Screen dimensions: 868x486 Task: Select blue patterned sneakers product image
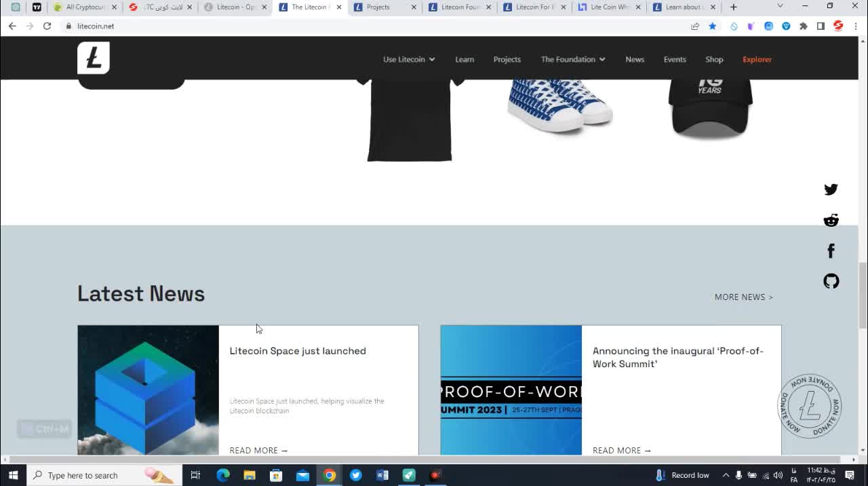[559, 105]
